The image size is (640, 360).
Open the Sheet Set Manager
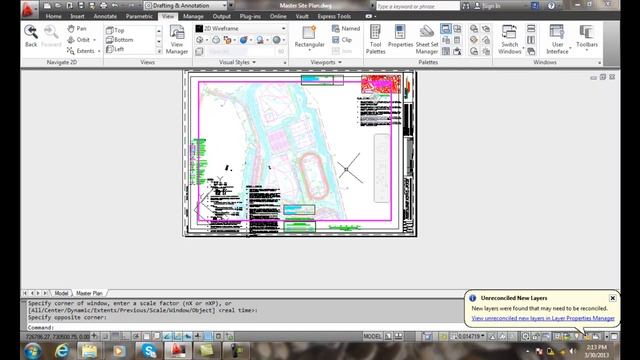coord(427,39)
